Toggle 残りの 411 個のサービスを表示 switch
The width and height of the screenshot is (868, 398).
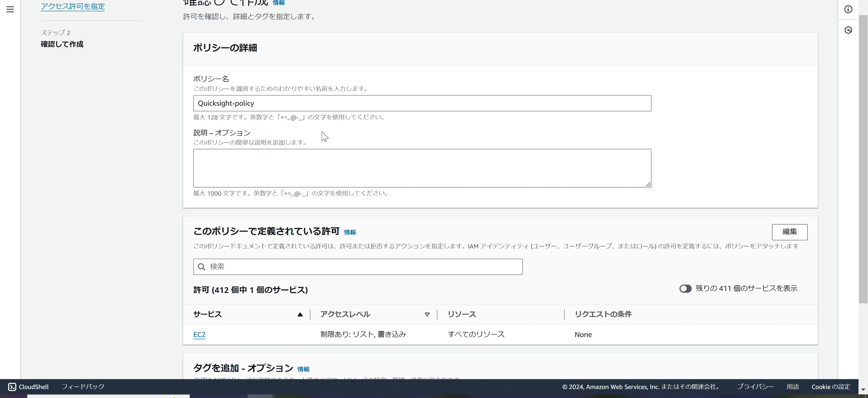tap(685, 289)
